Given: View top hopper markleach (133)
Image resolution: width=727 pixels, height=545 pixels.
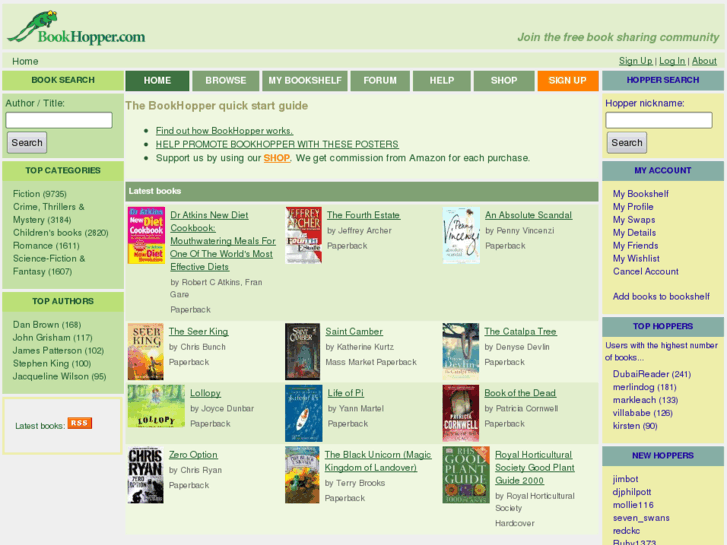Looking at the screenshot, I should [645, 400].
